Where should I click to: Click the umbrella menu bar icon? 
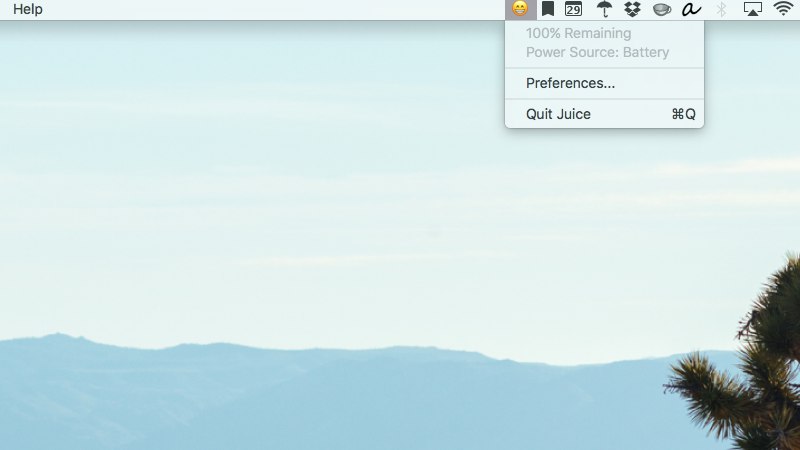[x=605, y=9]
